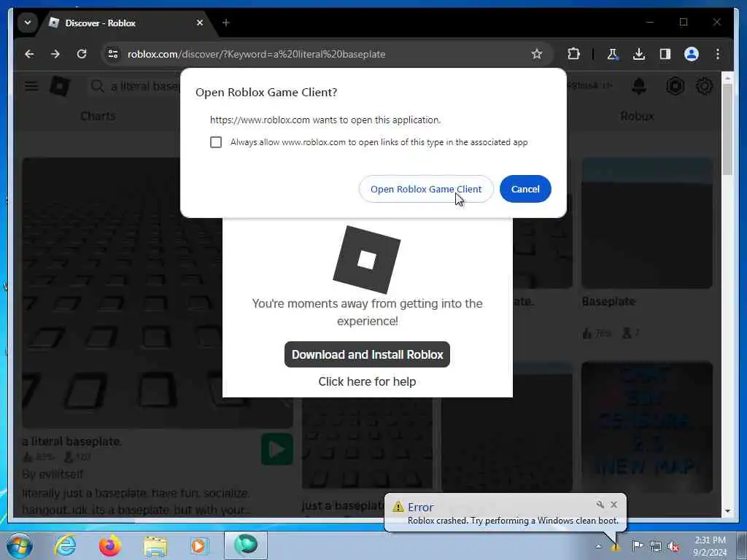Open the tab search dropdown arrow
Viewport: 747px width, 560px height.
click(28, 23)
